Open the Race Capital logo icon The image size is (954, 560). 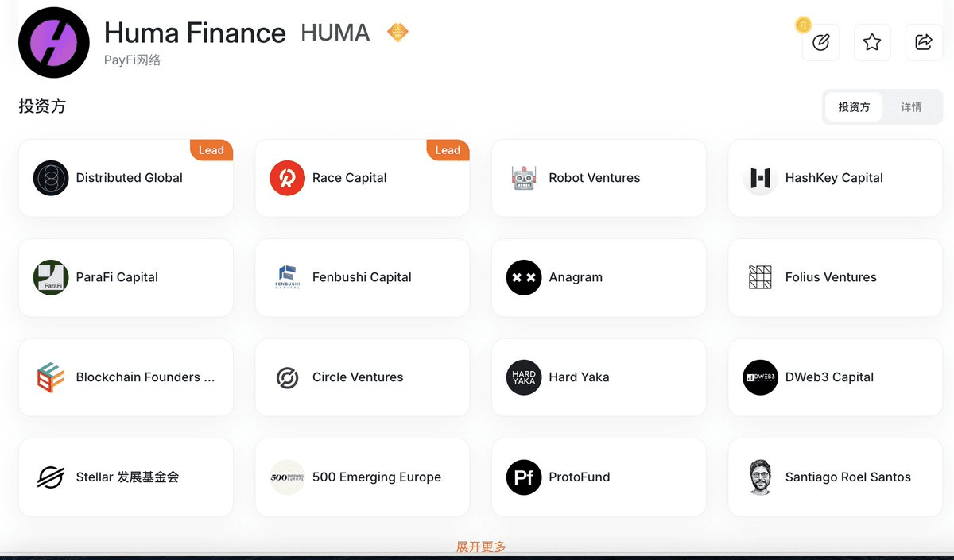[287, 178]
